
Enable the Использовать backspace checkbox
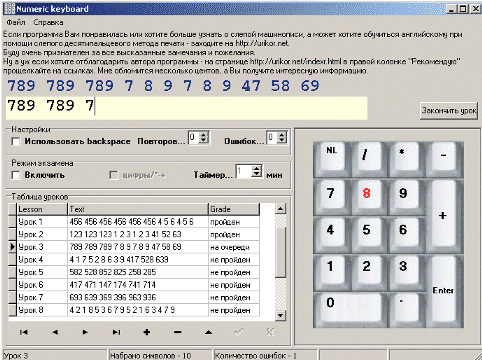pos(16,142)
